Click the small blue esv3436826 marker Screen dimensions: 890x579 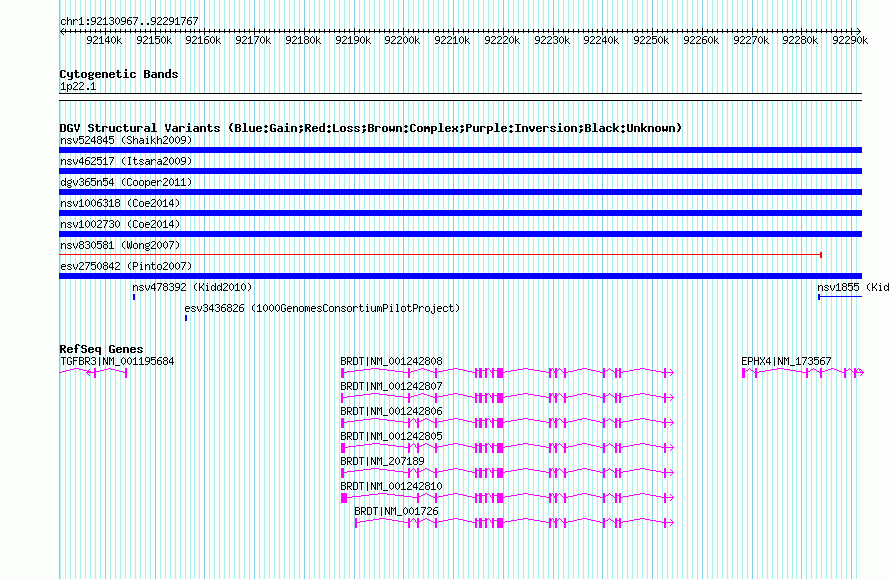coord(186,318)
